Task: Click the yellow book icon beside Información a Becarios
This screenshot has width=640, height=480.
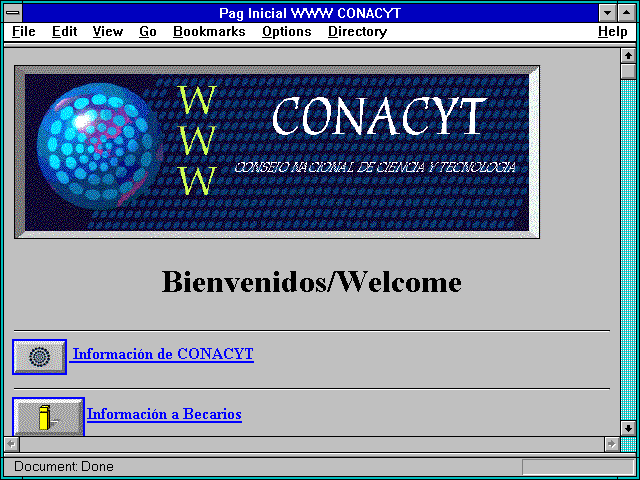Action: tap(48, 416)
